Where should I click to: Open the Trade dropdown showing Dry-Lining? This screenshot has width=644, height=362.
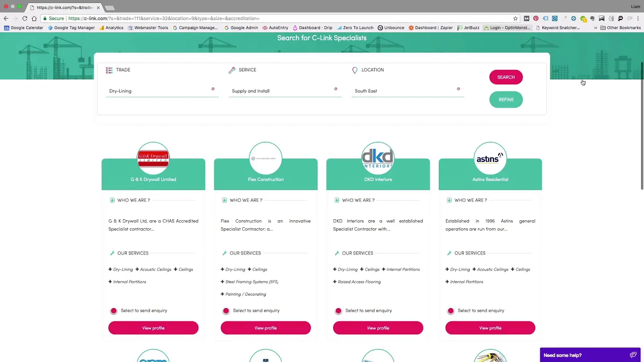[162, 91]
